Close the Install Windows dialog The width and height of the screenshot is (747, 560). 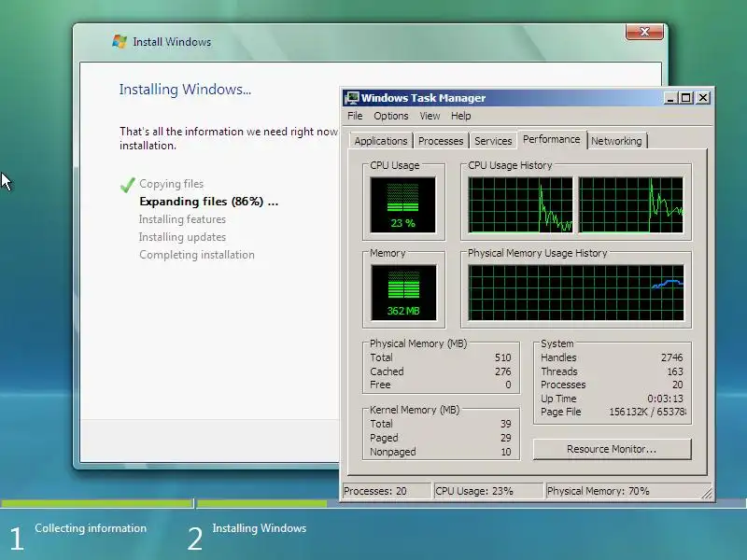click(x=644, y=32)
